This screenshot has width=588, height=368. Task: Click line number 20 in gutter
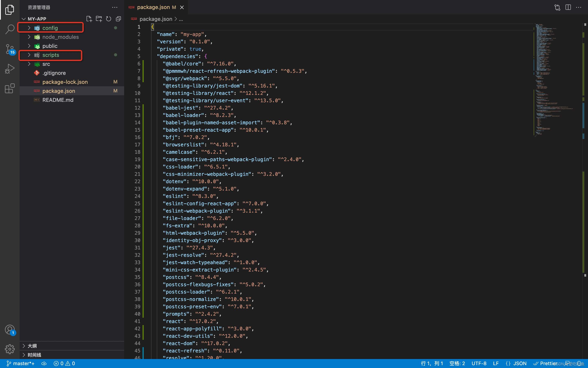click(137, 167)
